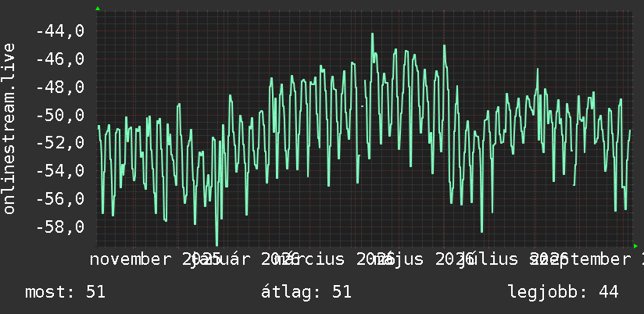This screenshot has width=644, height=314.
Task: Click the y-axis label -54,0
Action: point(60,171)
